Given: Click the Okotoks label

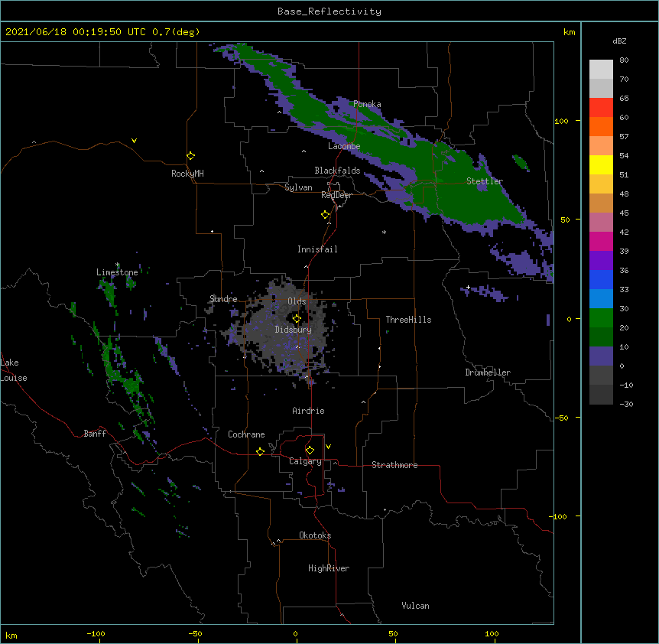Looking at the screenshot, I should [315, 535].
